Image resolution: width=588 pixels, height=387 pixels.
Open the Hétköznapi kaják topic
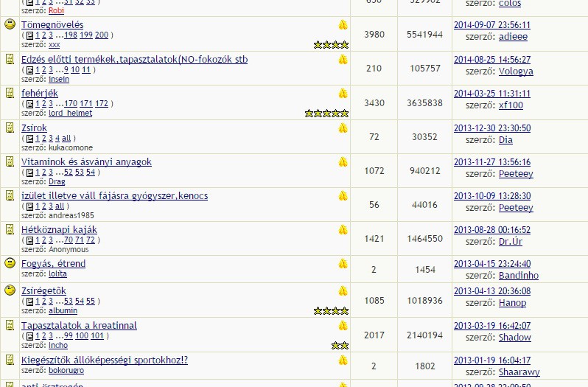pyautogui.click(x=59, y=229)
